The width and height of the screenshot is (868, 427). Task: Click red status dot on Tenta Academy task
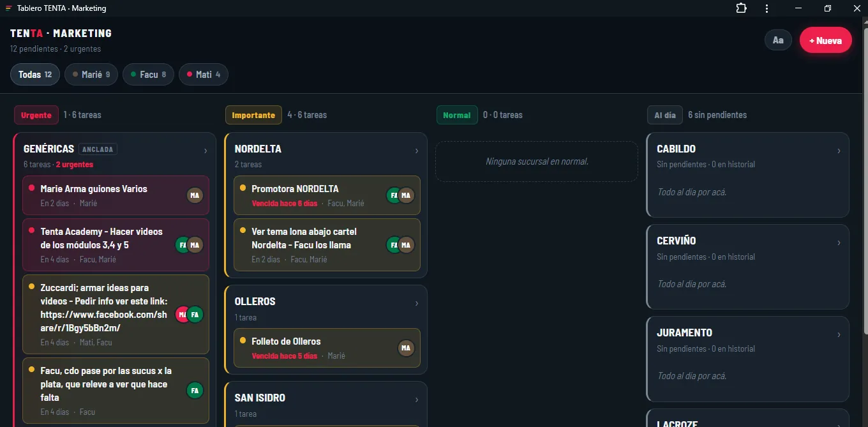pos(31,230)
